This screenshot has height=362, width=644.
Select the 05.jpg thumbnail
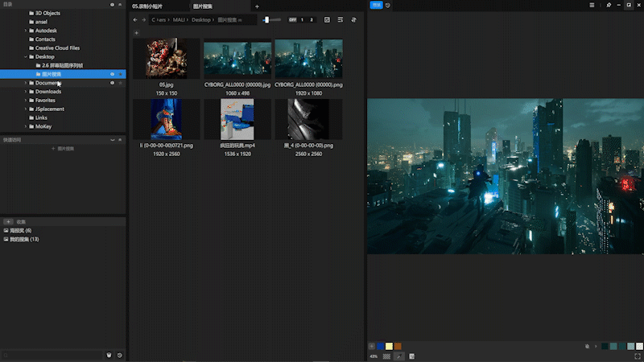167,58
